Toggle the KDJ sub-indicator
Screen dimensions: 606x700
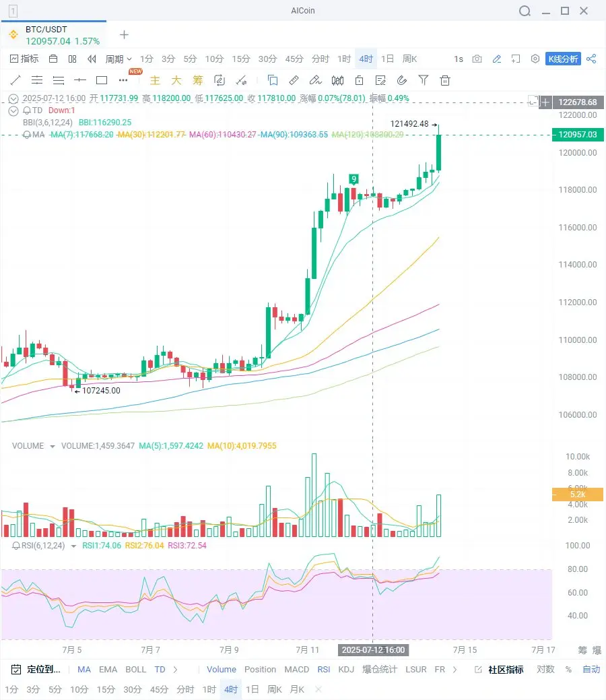[346, 669]
